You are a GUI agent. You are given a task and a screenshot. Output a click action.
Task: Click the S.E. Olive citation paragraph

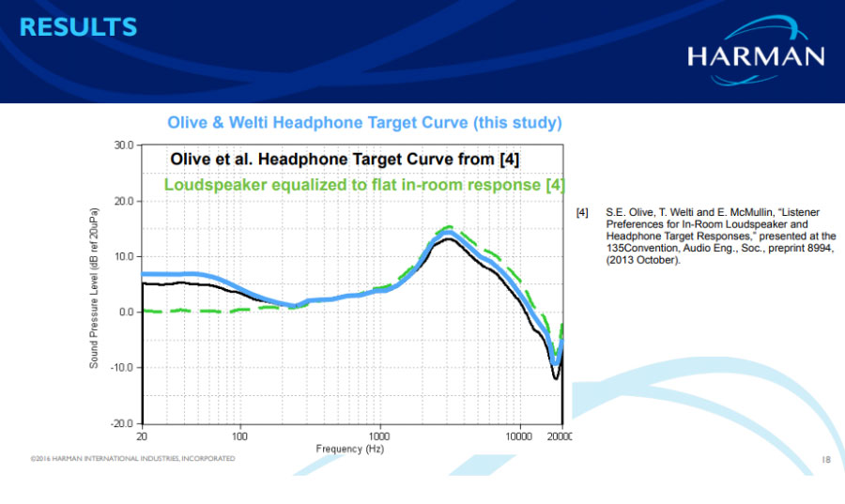[721, 237]
